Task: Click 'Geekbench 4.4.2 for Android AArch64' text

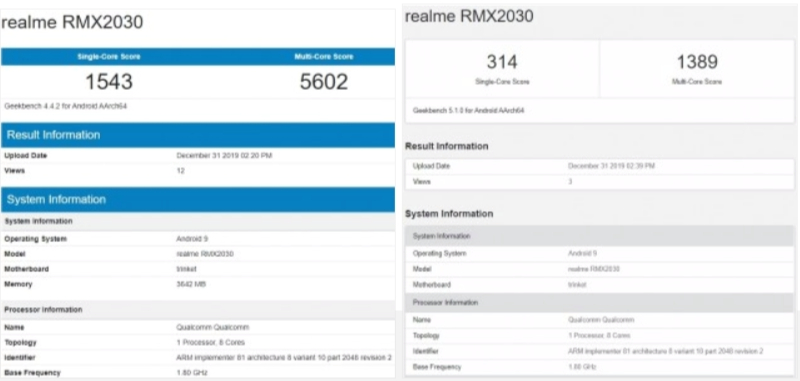Action: 66,106
